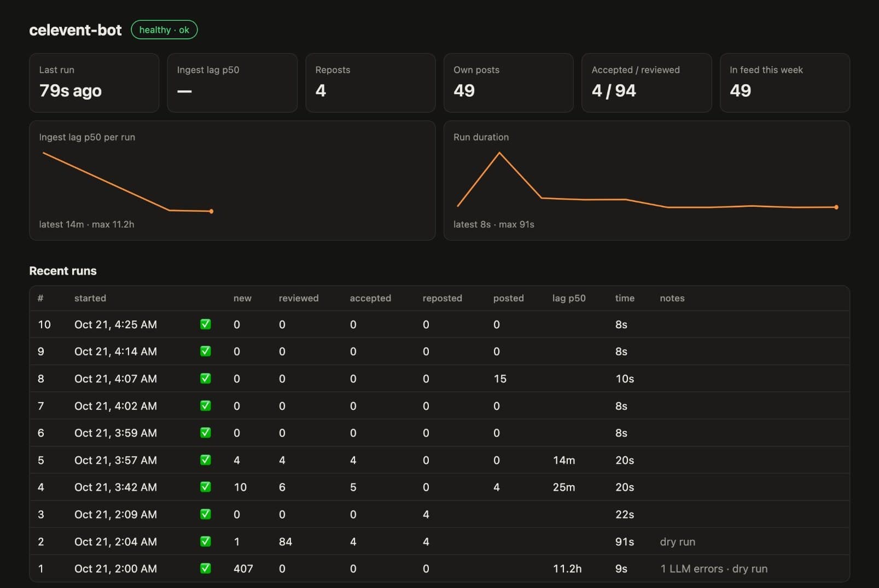Open the 'Last run' 79s ago card
879x588 pixels.
coord(94,83)
